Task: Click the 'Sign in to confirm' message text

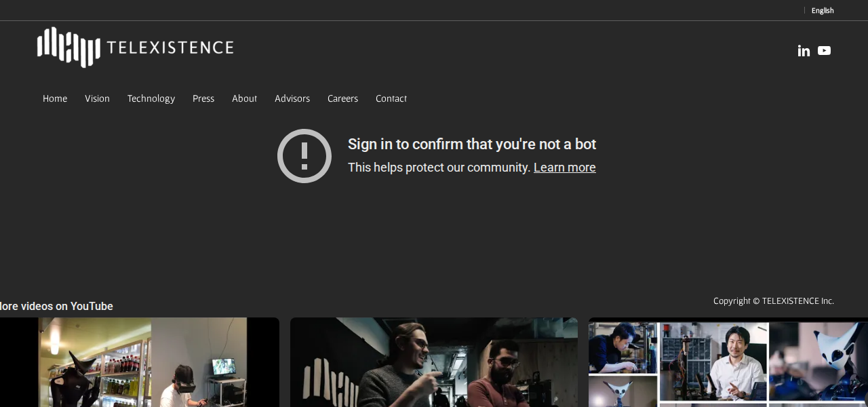Action: (471, 144)
